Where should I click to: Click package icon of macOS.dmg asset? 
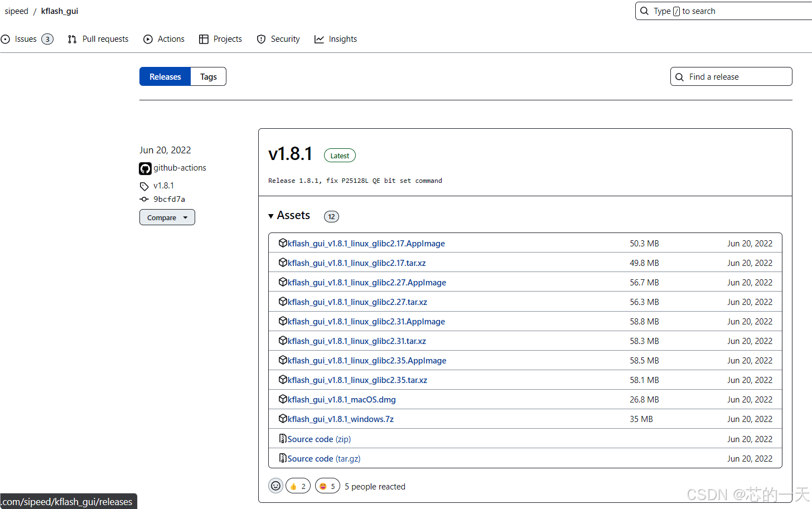coord(283,399)
